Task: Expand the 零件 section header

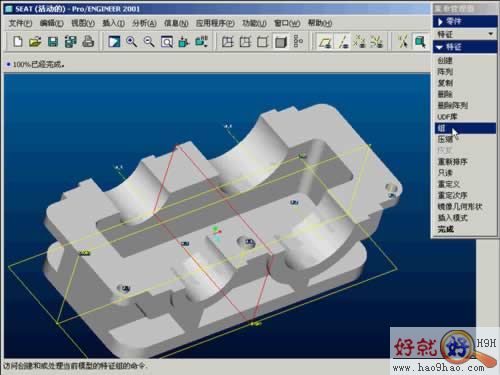Action: coord(464,21)
